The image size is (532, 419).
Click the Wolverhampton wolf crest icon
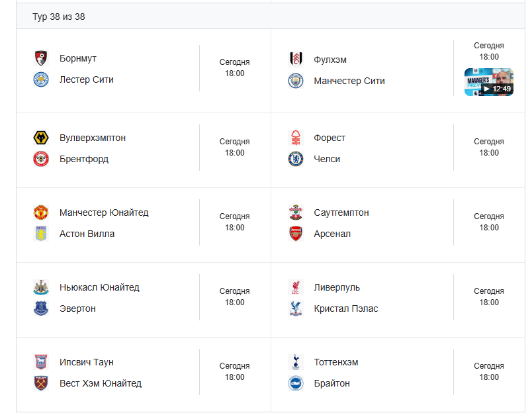[41, 138]
